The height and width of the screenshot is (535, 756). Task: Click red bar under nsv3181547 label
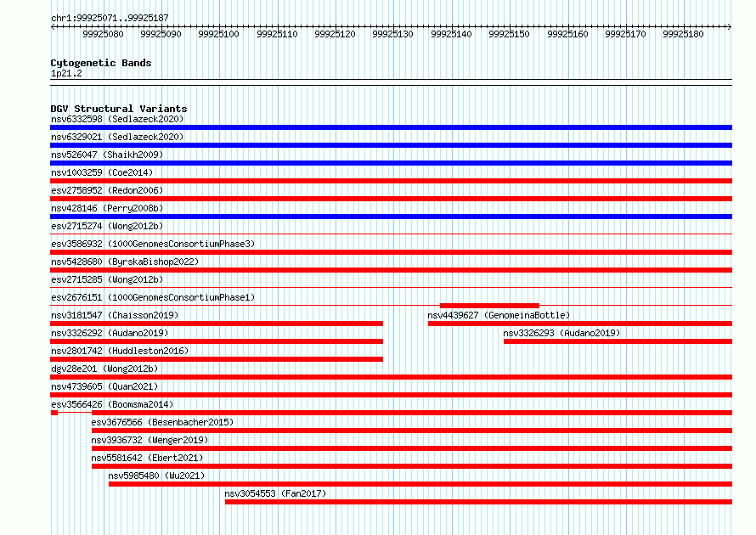217,324
